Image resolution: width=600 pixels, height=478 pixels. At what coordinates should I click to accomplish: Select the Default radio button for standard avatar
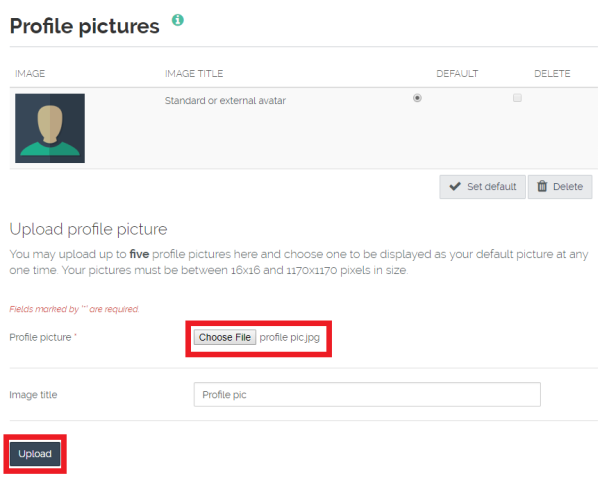tap(417, 98)
